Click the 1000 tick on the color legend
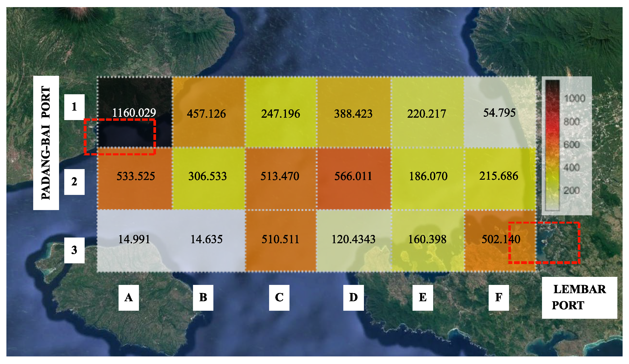 574,99
